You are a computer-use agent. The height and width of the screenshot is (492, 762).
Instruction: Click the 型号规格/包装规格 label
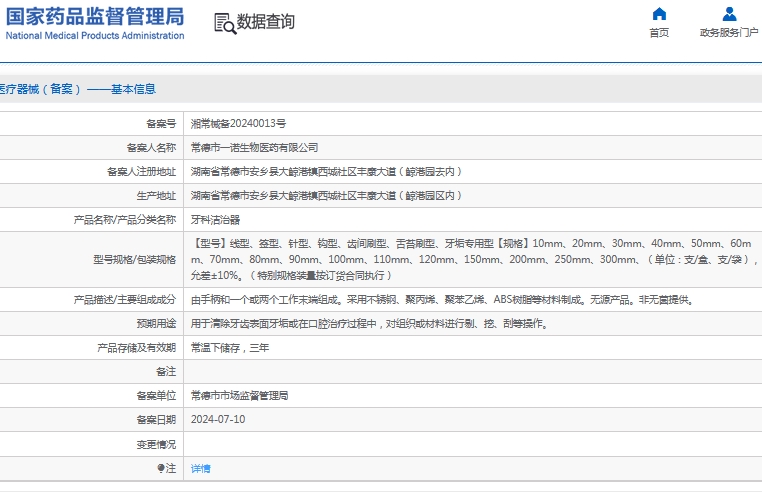tap(135, 260)
